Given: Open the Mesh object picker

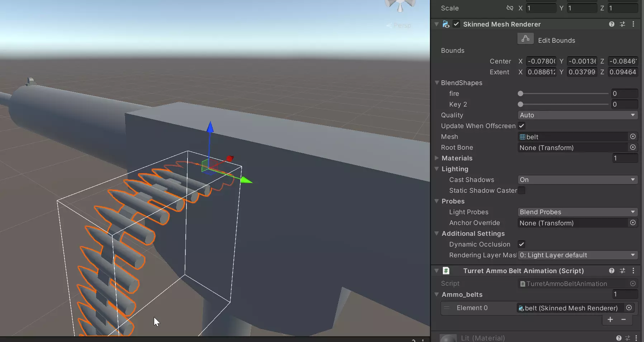Looking at the screenshot, I should click(633, 136).
